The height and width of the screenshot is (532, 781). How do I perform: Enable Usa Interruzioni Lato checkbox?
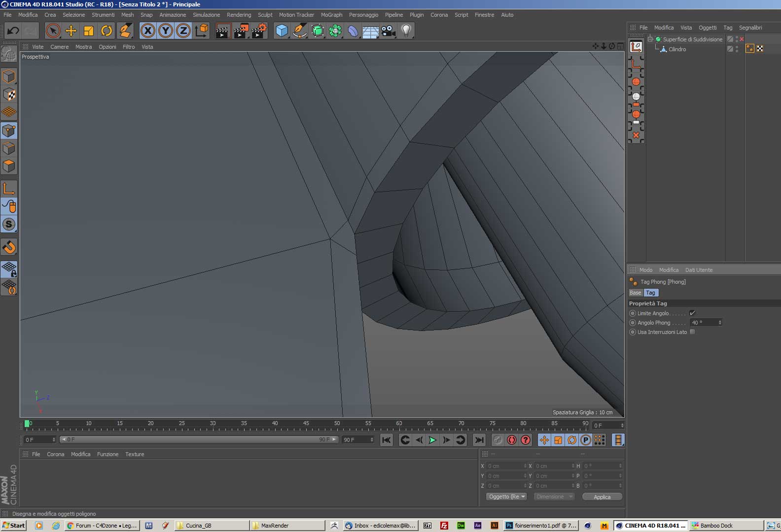click(x=692, y=332)
